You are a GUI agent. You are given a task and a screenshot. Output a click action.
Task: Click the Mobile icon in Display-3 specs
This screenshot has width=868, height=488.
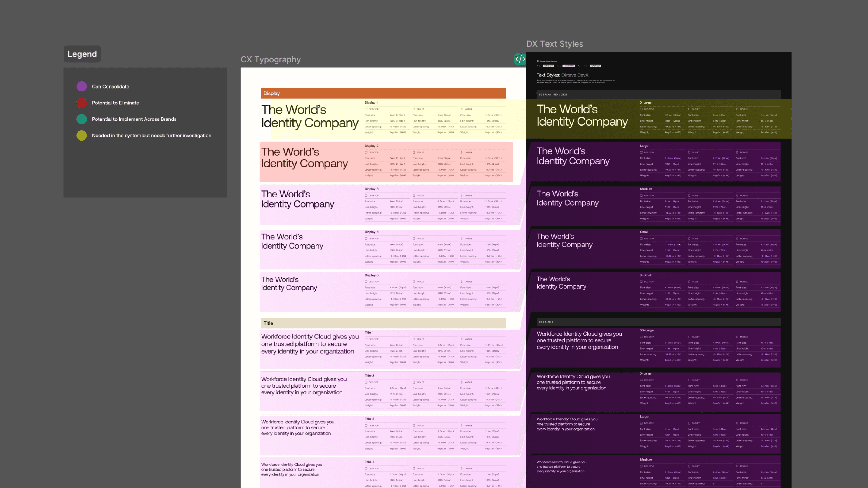tap(462, 195)
